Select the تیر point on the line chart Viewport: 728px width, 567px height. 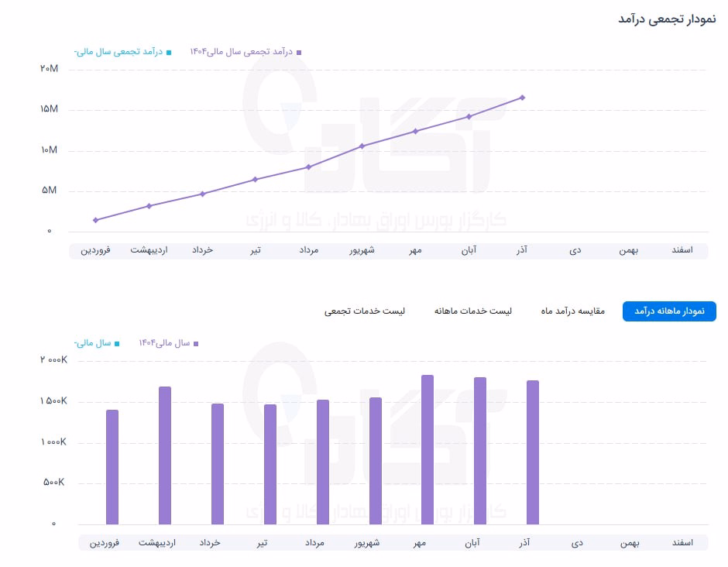pyautogui.click(x=255, y=179)
